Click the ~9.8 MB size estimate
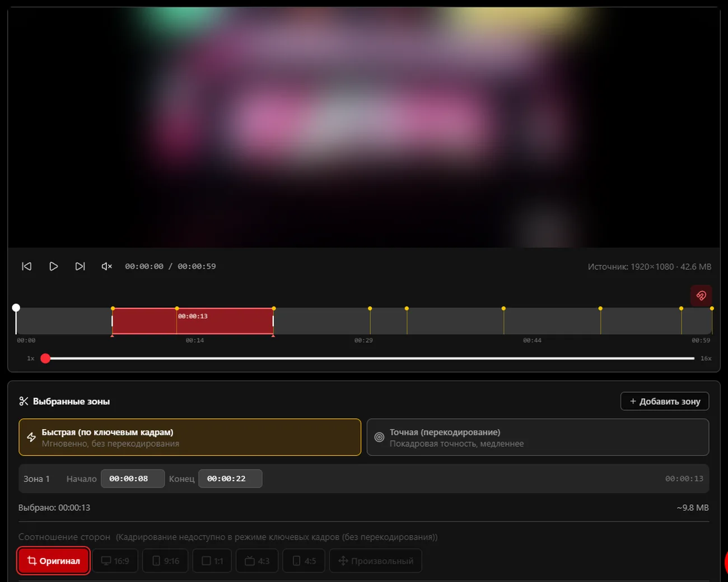Viewport: 728px width, 582px height. pyautogui.click(x=693, y=508)
